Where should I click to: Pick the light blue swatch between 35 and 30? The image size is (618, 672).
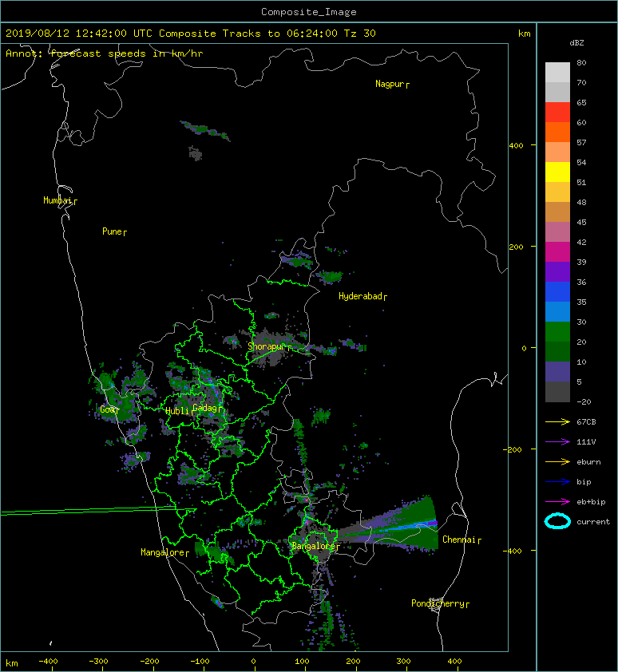click(x=557, y=312)
